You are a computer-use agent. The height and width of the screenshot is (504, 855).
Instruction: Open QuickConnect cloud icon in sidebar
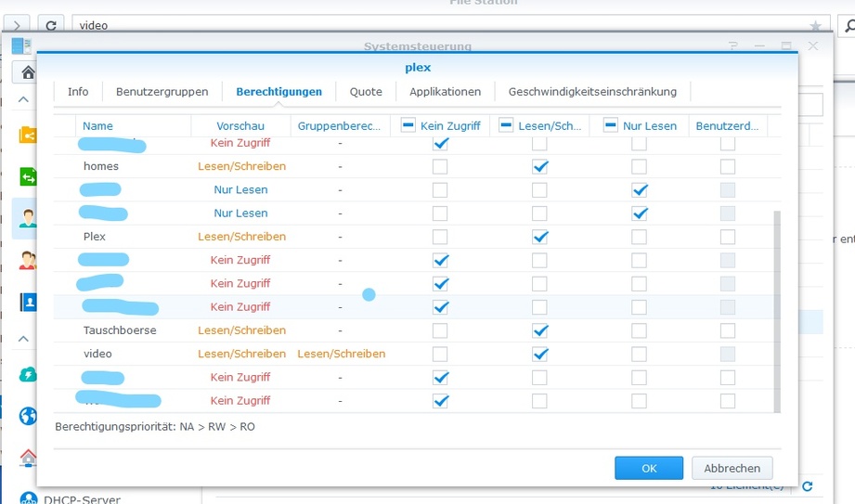28,374
